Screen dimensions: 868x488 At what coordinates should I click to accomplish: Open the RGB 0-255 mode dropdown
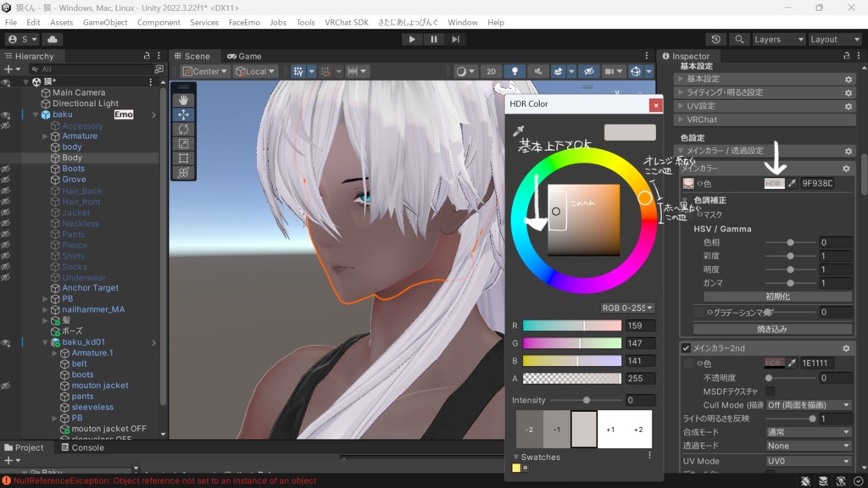tap(627, 308)
